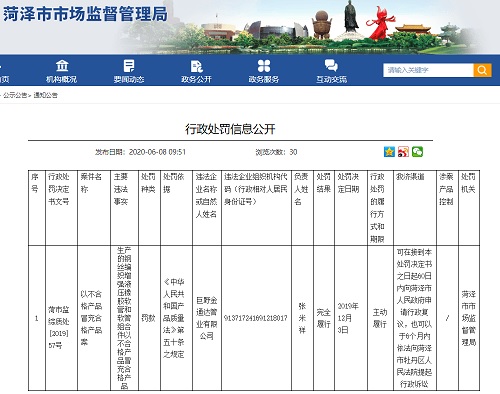Go to 政务公开 menu label
The height and width of the screenshot is (394, 500).
click(196, 79)
